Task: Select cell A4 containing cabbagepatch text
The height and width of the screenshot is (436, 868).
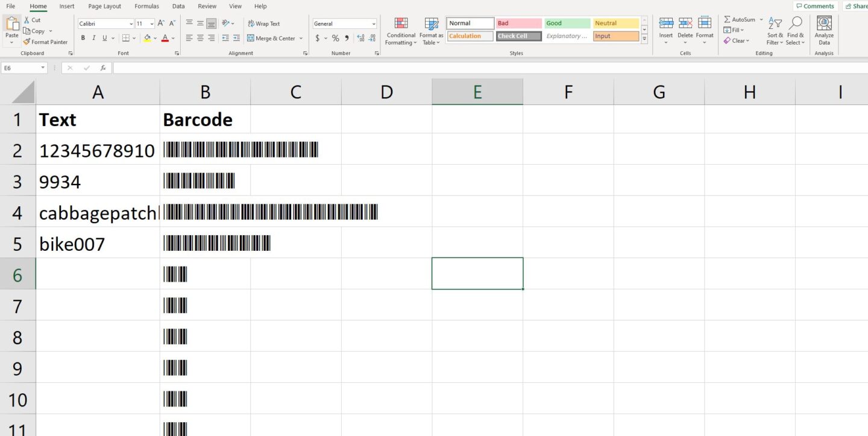Action: [98, 212]
